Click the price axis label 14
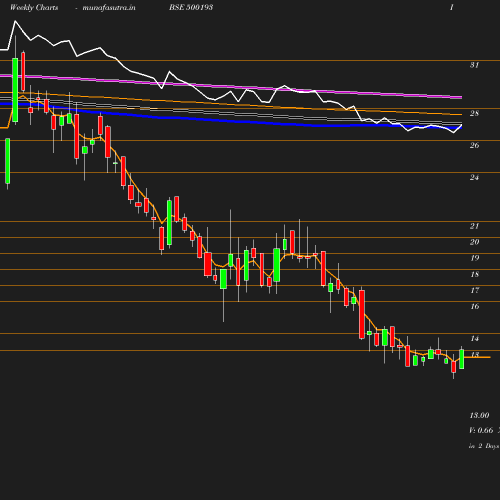Screen dimensions: 500x500 tap(474, 339)
